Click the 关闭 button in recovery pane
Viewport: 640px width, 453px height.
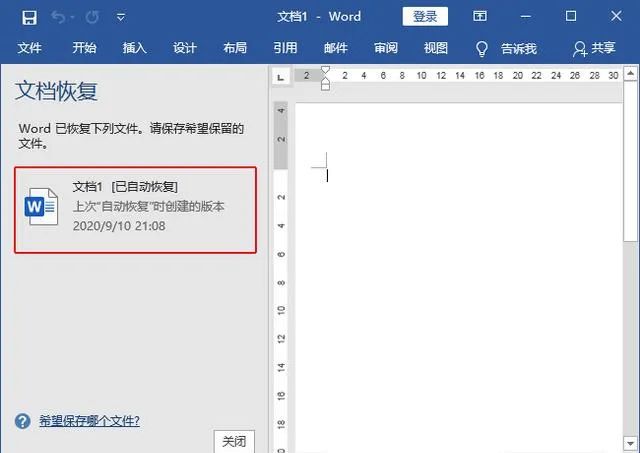pos(234,441)
